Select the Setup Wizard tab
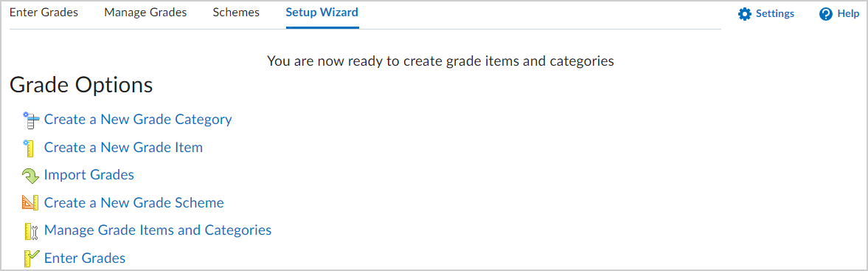The width and height of the screenshot is (868, 271). pos(322,13)
